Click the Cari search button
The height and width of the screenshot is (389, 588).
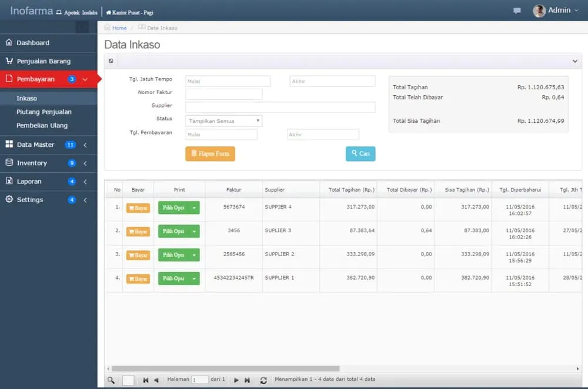pos(360,153)
